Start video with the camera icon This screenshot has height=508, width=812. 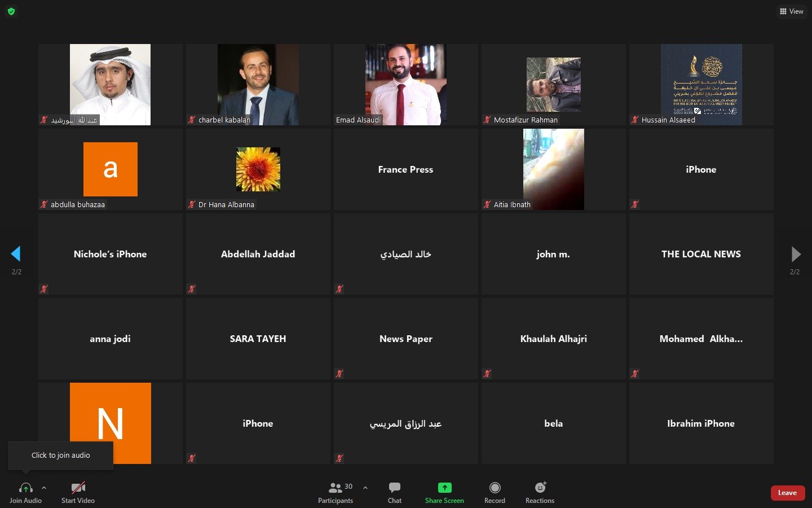coord(78,488)
